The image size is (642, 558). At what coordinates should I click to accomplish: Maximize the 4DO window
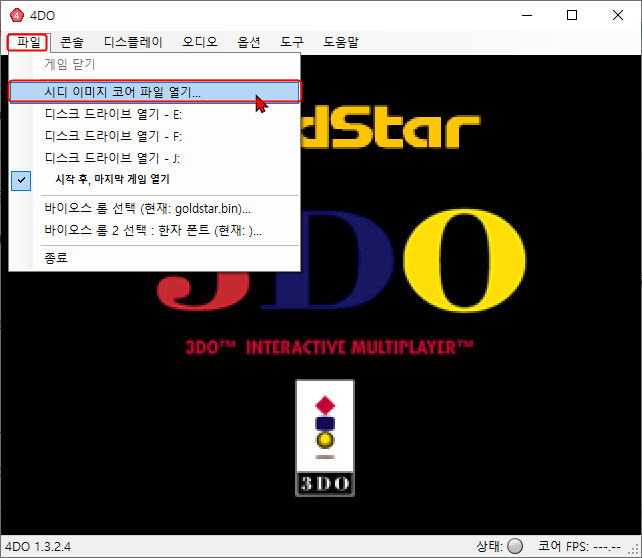[572, 16]
